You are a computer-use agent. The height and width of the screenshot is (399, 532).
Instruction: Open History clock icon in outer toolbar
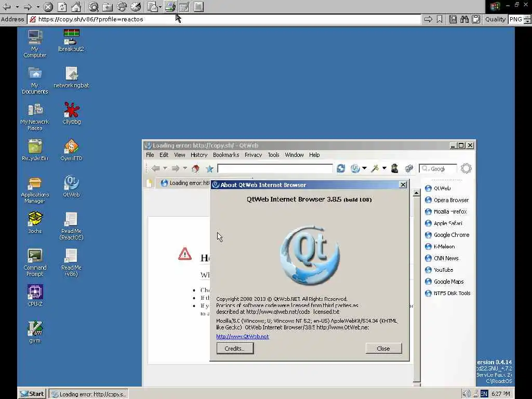click(136, 6)
